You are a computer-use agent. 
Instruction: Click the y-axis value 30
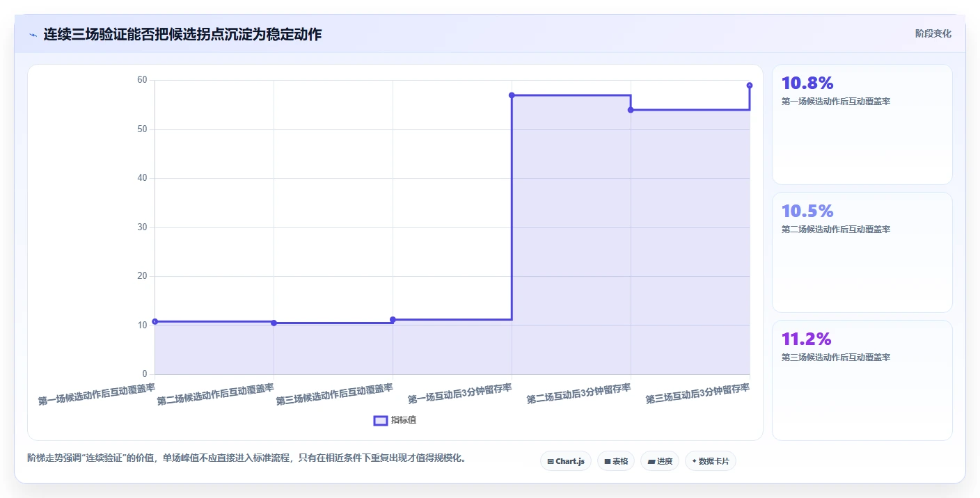(142, 227)
